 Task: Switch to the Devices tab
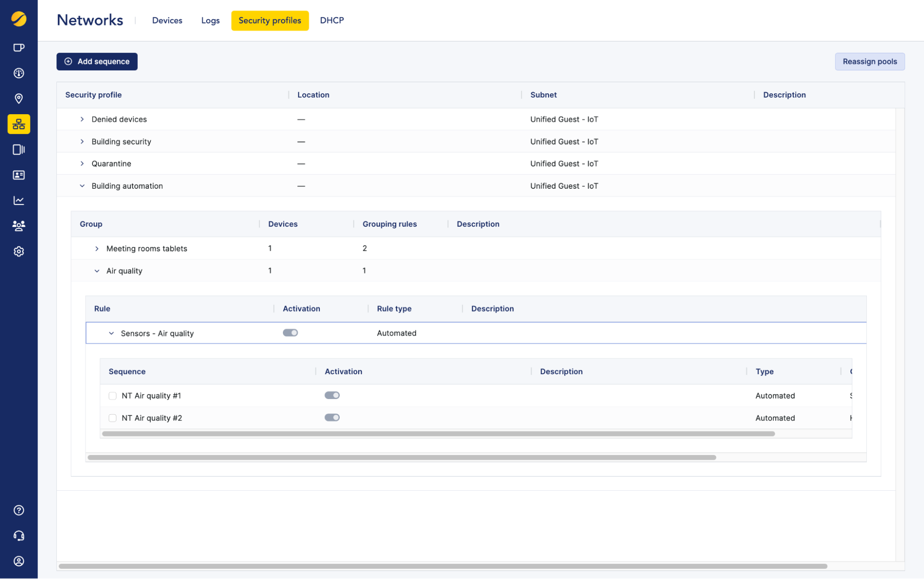coord(167,20)
